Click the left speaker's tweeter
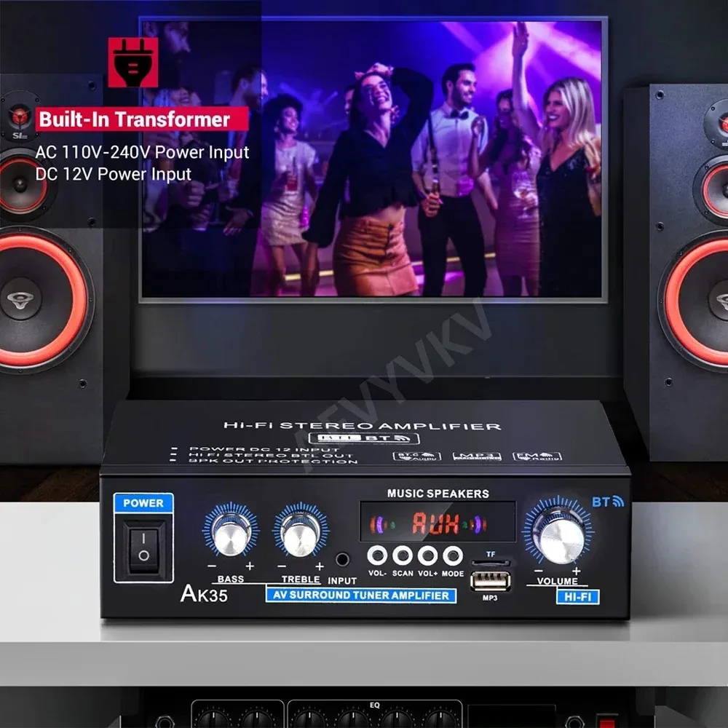This screenshot has height=728, width=728. [20, 116]
